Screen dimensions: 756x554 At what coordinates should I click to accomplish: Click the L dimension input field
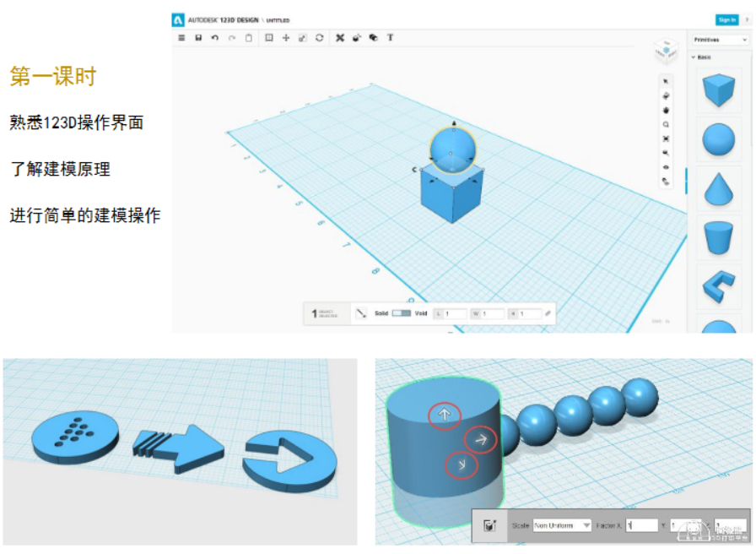click(x=455, y=314)
